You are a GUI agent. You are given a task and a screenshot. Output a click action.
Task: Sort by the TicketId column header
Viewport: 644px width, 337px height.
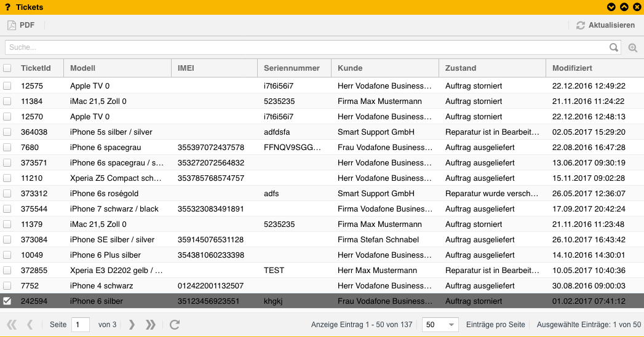[x=36, y=68]
